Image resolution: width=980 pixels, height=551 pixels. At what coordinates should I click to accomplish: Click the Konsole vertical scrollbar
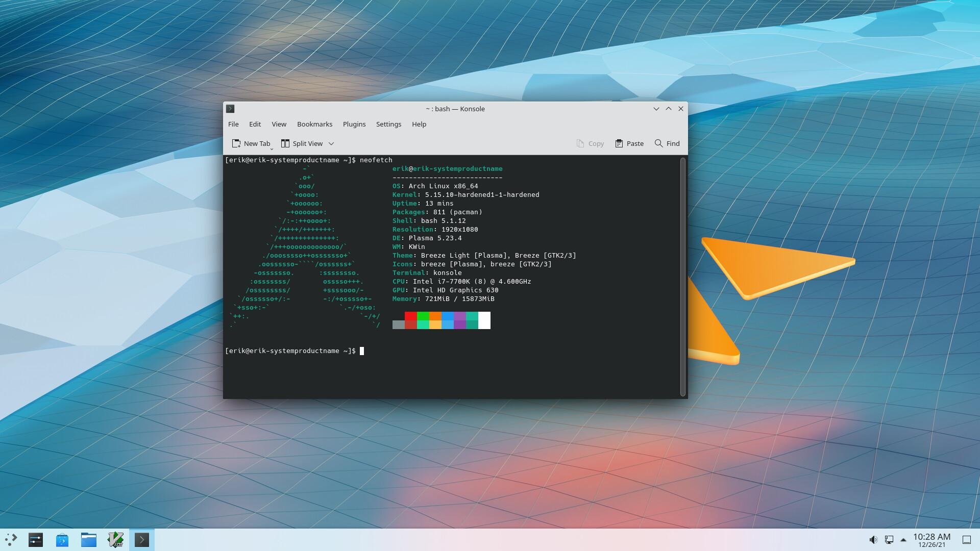[682, 277]
